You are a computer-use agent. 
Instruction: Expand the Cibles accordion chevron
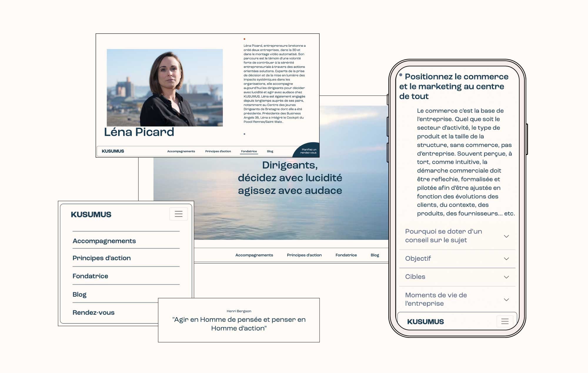coord(506,277)
